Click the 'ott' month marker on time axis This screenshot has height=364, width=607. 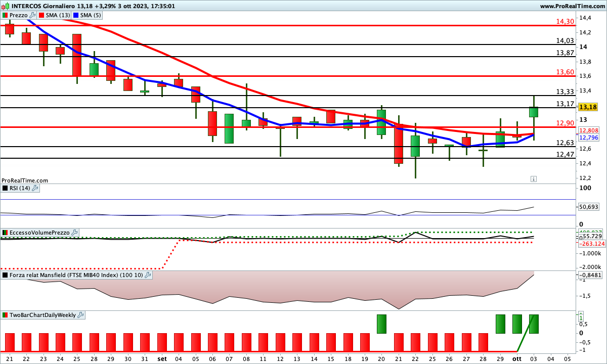pyautogui.click(x=516, y=358)
